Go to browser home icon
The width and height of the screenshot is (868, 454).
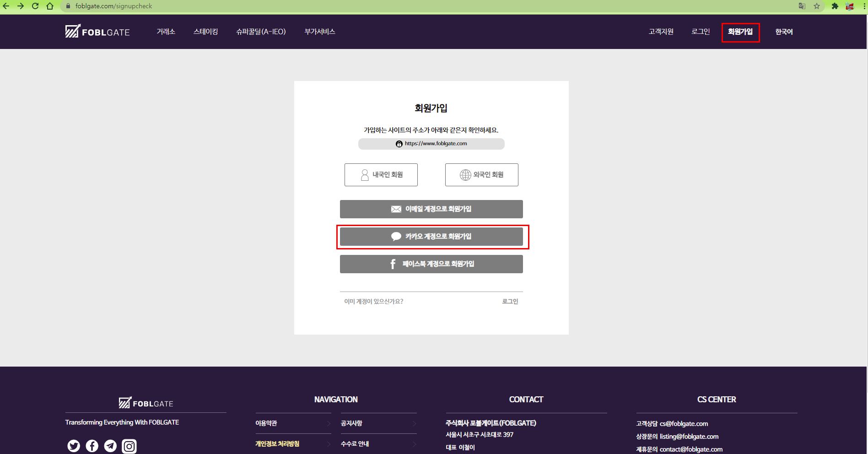[50, 6]
